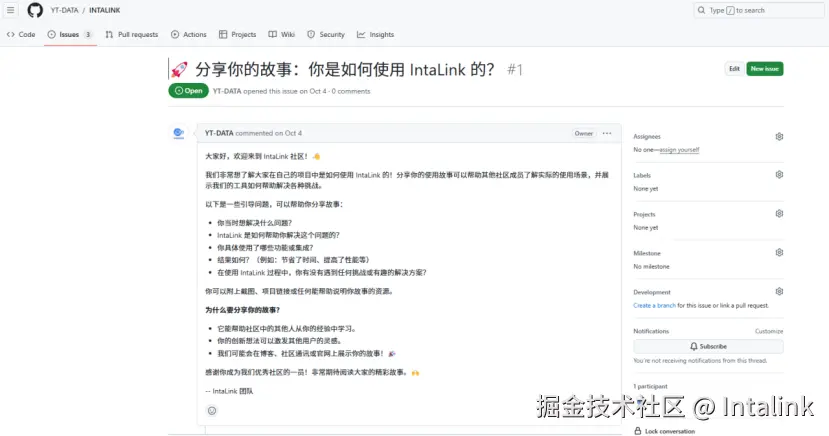Switch to the Issues tab
The image size is (829, 436).
click(70, 34)
